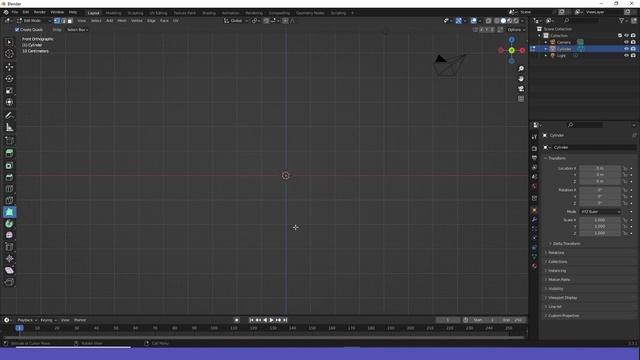Select the Annotate pencil tool

click(x=9, y=116)
